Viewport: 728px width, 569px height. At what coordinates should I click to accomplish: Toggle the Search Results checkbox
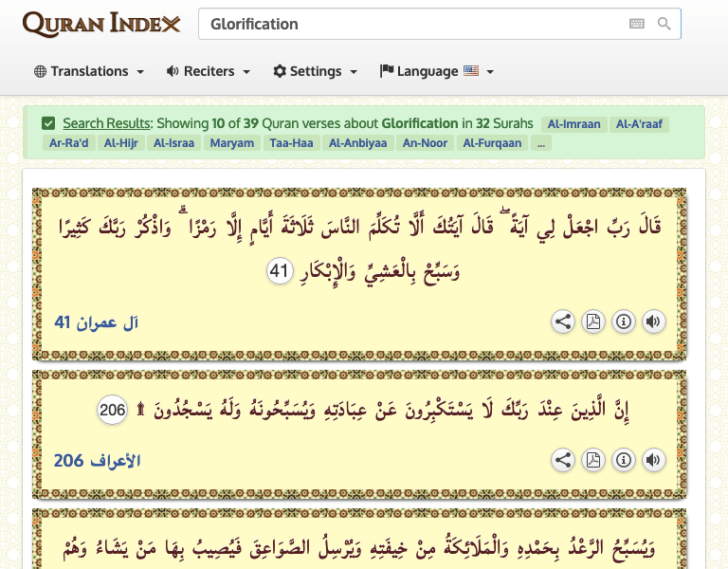pos(48,123)
